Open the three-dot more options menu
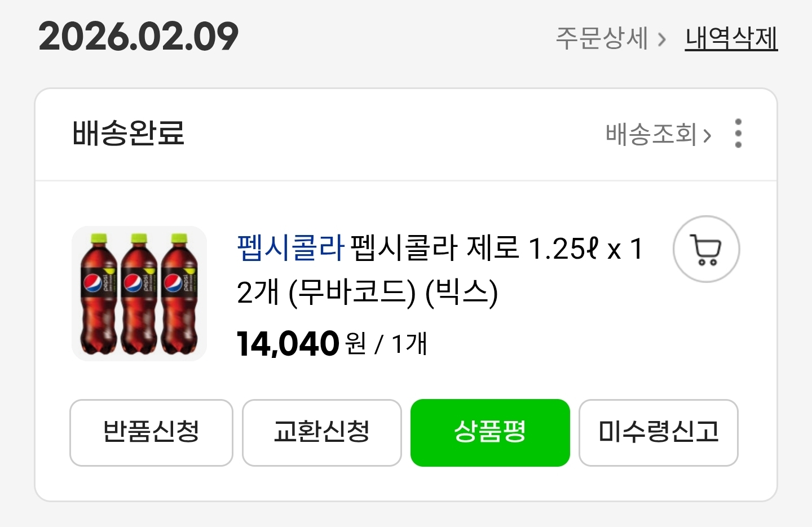This screenshot has width=812, height=527. pyautogui.click(x=738, y=134)
